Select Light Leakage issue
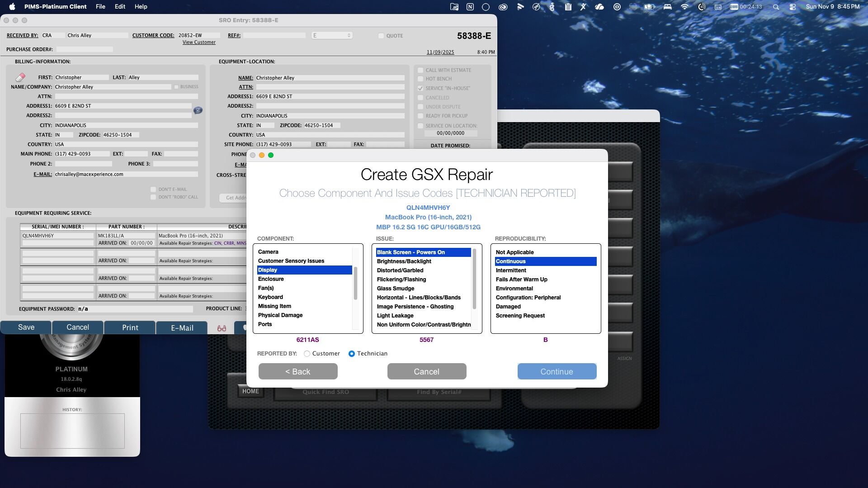The image size is (868, 488). click(424, 316)
